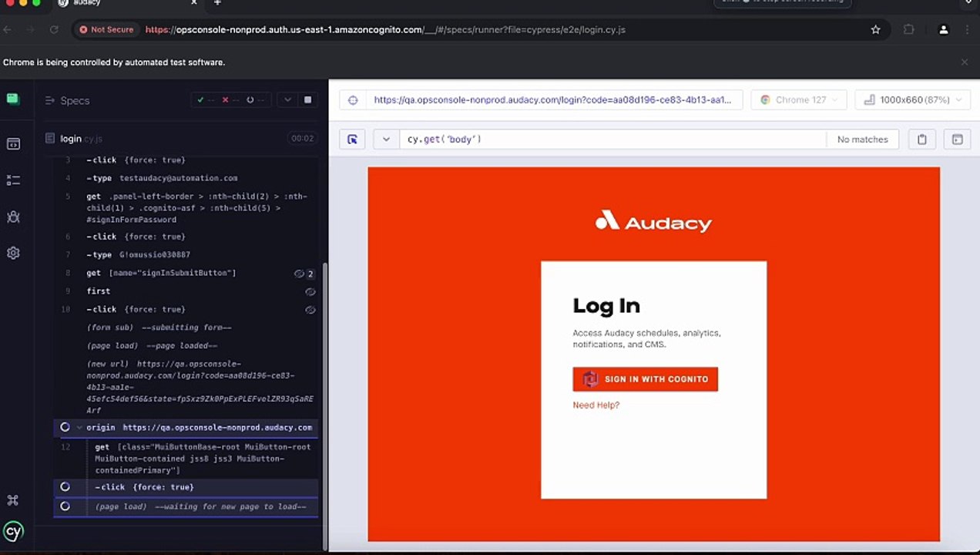Select the '(page load) --page loaded--' row

[x=185, y=346]
